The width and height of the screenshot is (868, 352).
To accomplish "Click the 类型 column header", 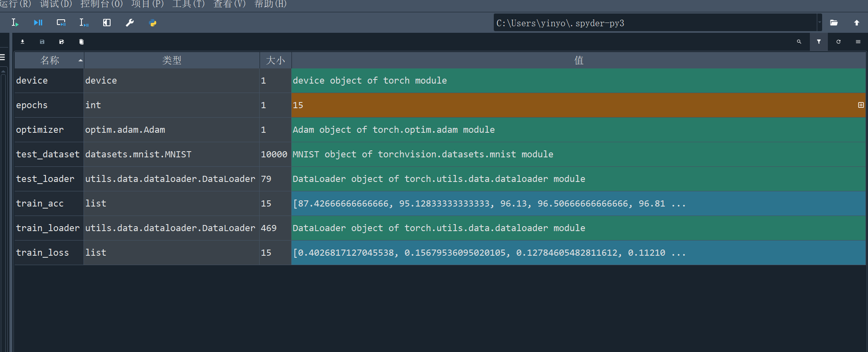I will click(172, 60).
